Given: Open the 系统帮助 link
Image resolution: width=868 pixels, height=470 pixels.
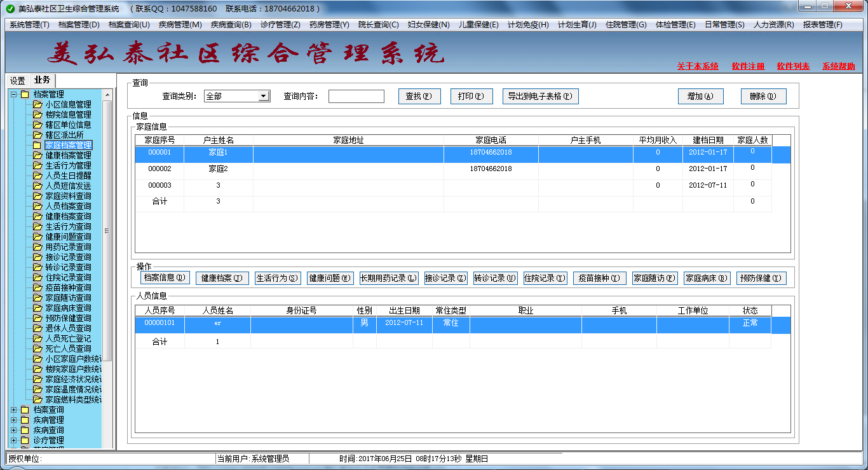Looking at the screenshot, I should 839,66.
